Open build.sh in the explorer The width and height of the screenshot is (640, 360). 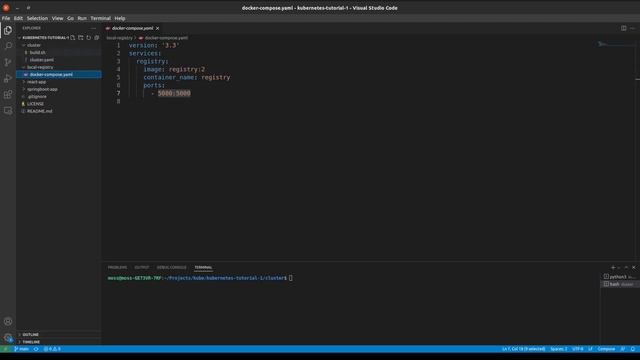[38, 52]
